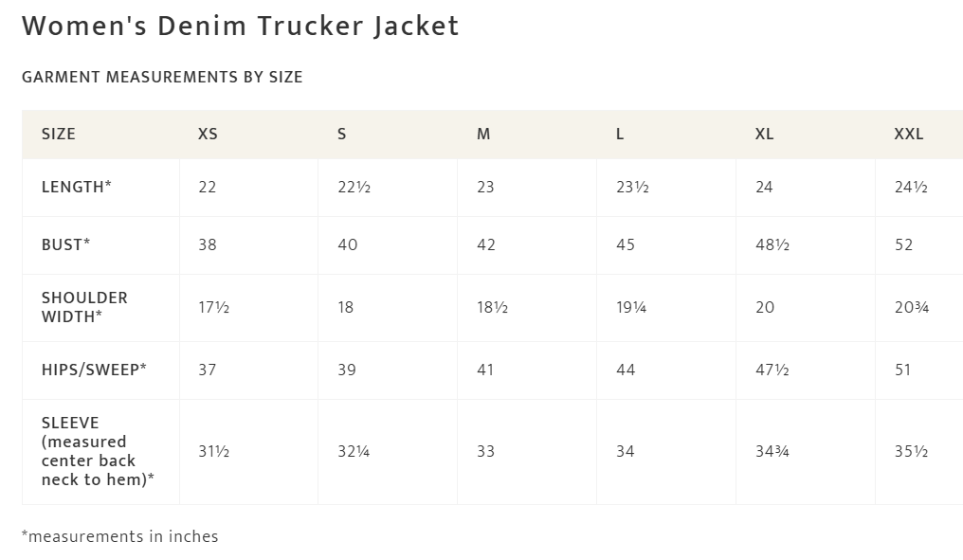This screenshot has height=560, width=963.
Task: Click the XL bust measurement 48½
Action: (x=772, y=245)
